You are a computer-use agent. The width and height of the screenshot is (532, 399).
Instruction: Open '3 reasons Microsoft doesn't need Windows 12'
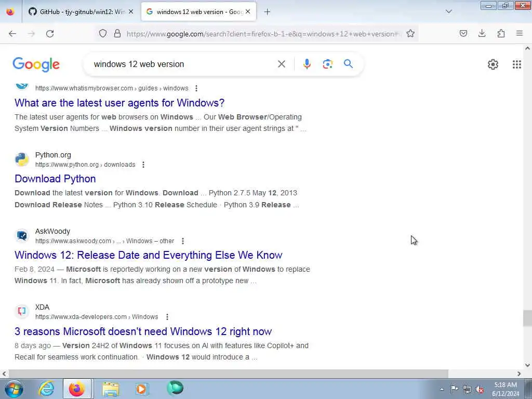point(143,331)
